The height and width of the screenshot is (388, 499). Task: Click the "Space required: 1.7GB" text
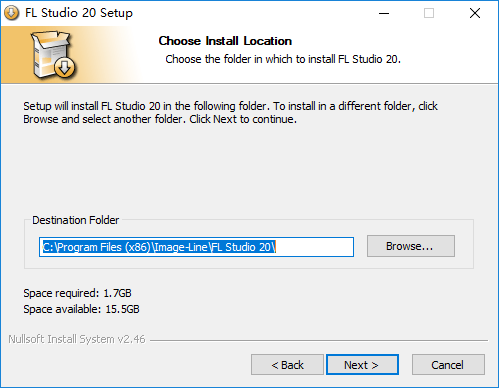tap(77, 293)
